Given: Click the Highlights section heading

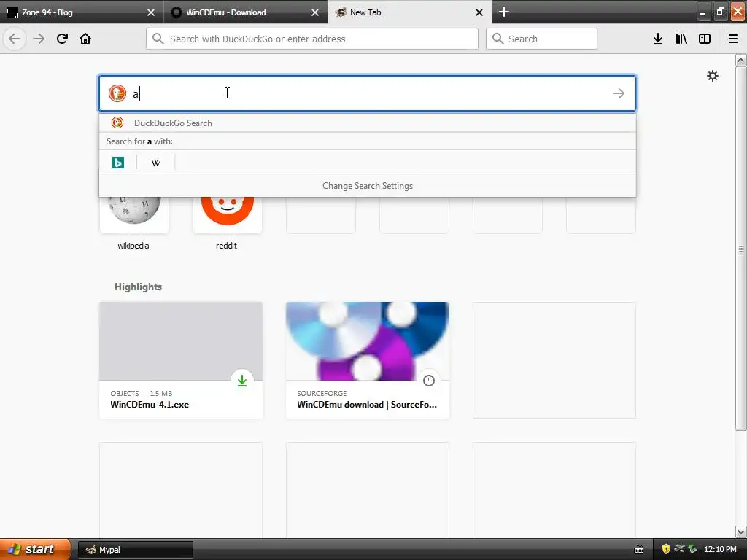Looking at the screenshot, I should [138, 287].
